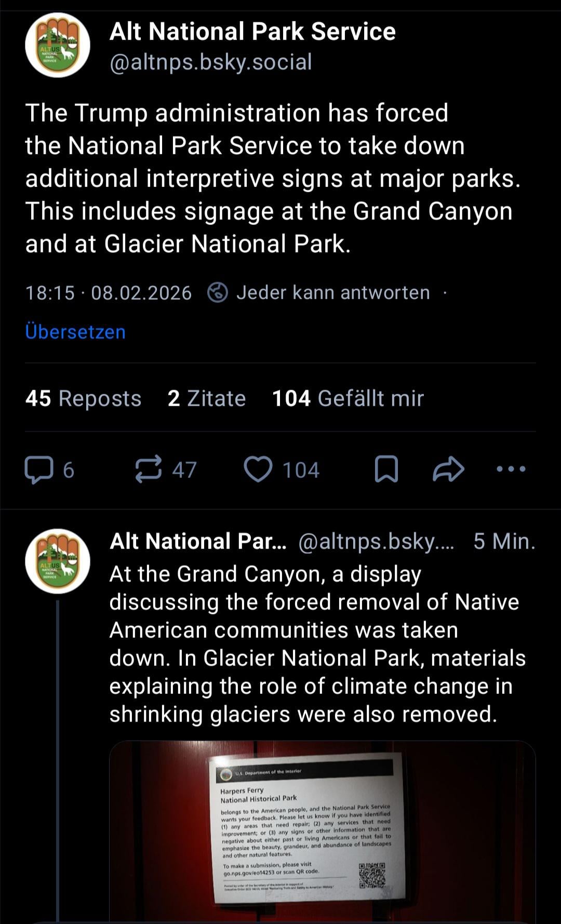Click the 18:15 · 08.02.2026 post timestamp
This screenshot has width=561, height=924.
[x=109, y=293]
